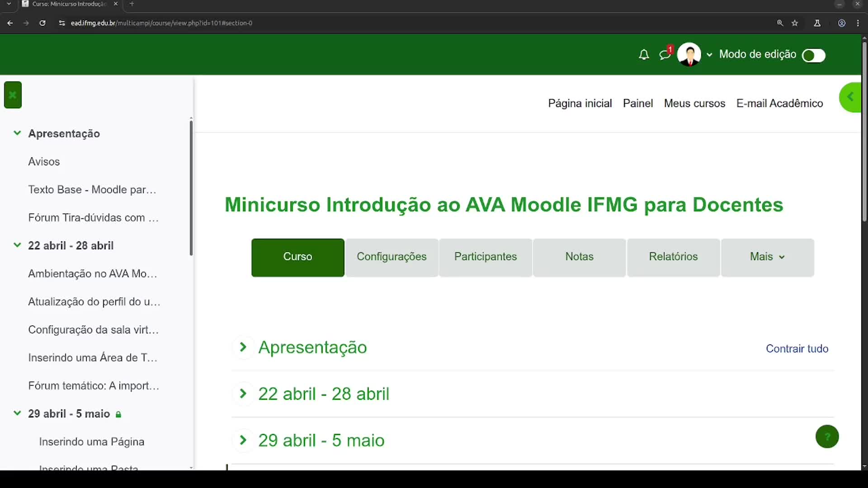Open E-mail Acadêmico link
The height and width of the screenshot is (488, 868).
[x=779, y=103]
